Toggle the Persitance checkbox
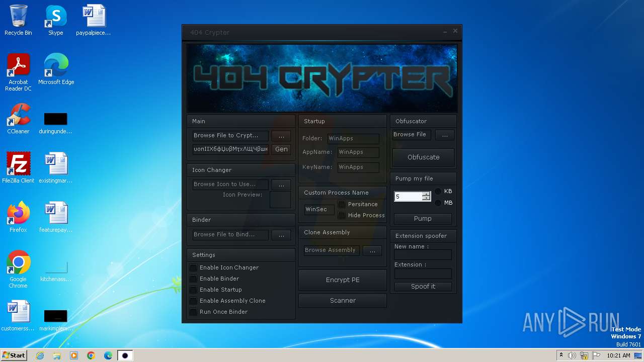 coord(342,204)
